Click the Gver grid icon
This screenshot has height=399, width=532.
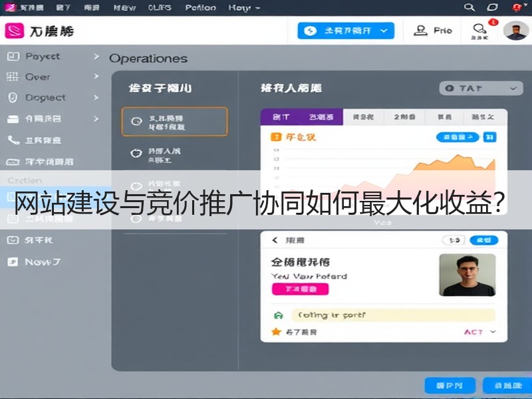point(13,76)
